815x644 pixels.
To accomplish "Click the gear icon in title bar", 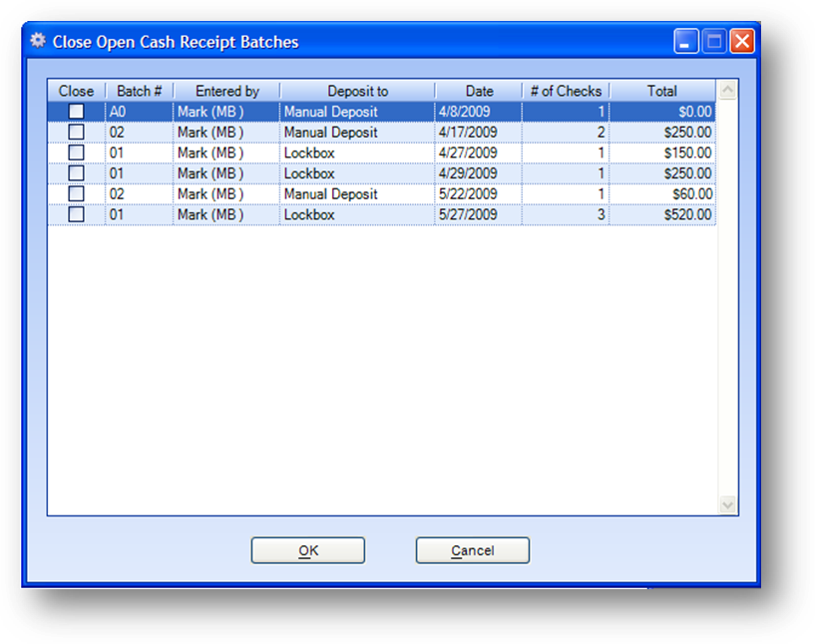I will click(38, 41).
